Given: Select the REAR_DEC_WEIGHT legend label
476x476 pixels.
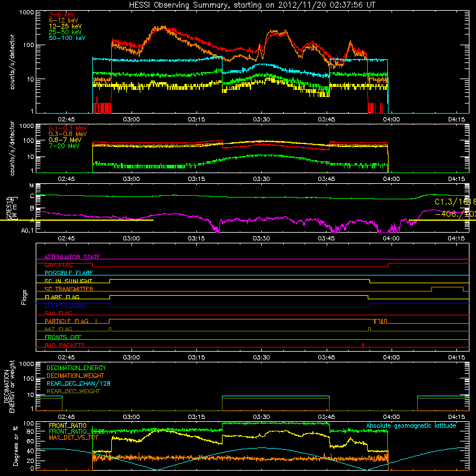Looking at the screenshot, I should (x=73, y=392).
